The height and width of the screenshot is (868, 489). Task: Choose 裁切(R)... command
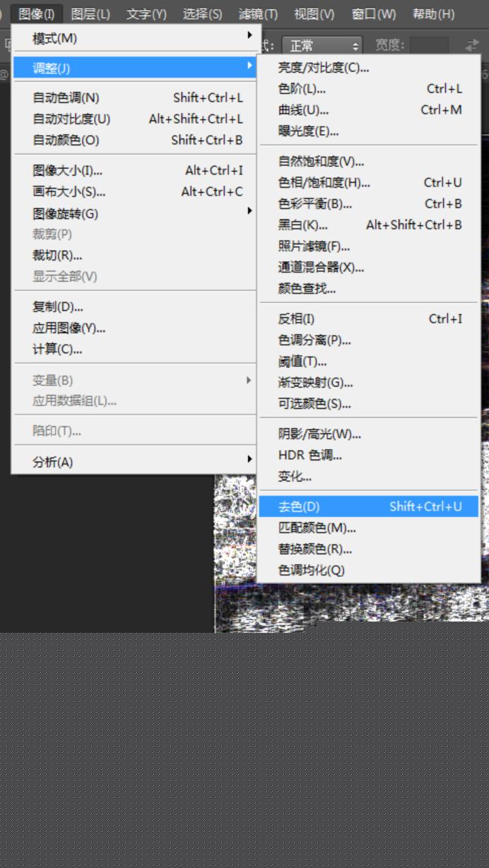pyautogui.click(x=135, y=255)
